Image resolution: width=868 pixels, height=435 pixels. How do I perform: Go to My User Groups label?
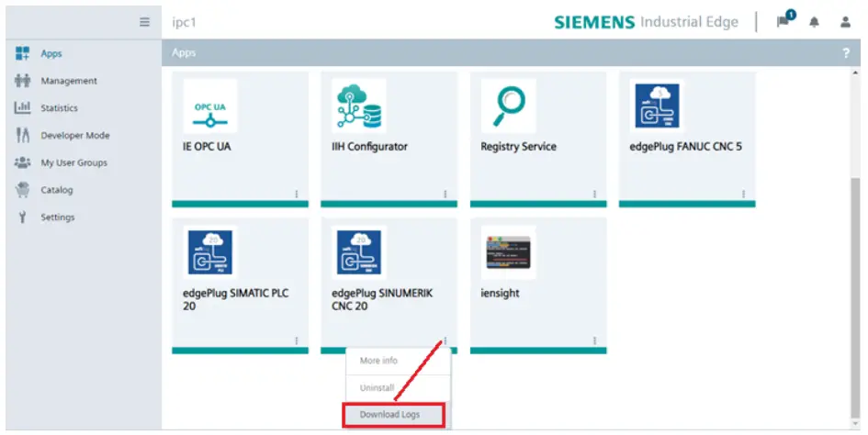click(73, 162)
